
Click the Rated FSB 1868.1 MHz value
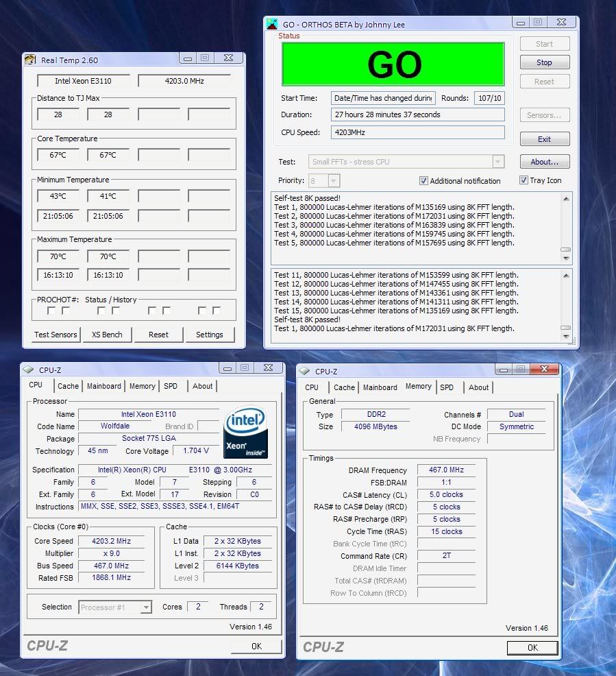[111, 578]
